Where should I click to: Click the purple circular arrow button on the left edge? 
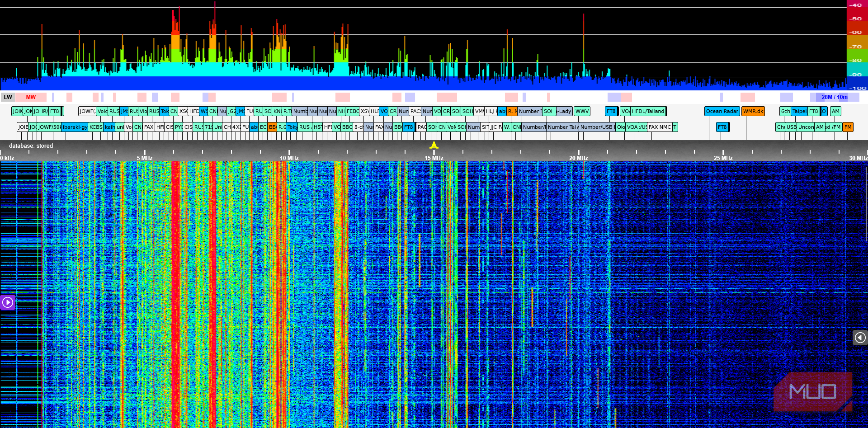tap(8, 302)
